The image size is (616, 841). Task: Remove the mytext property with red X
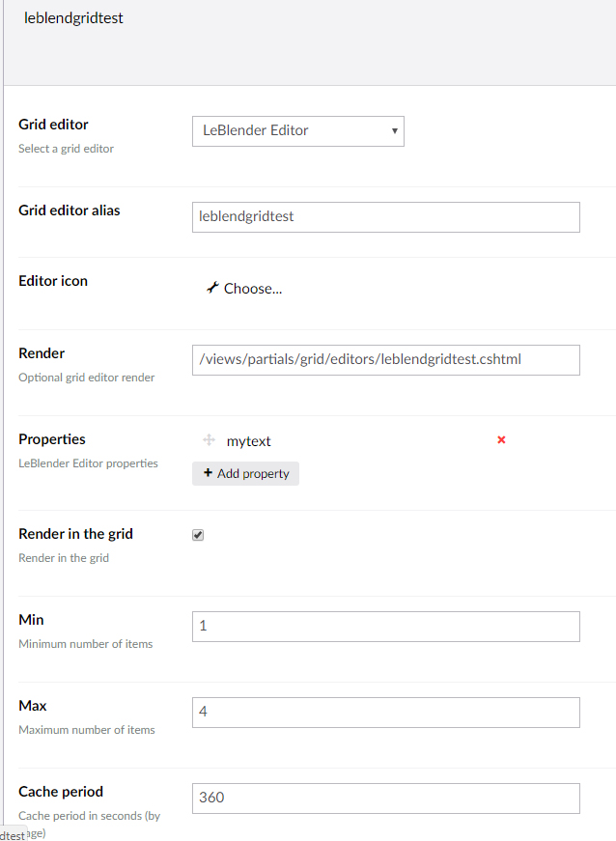coord(501,439)
